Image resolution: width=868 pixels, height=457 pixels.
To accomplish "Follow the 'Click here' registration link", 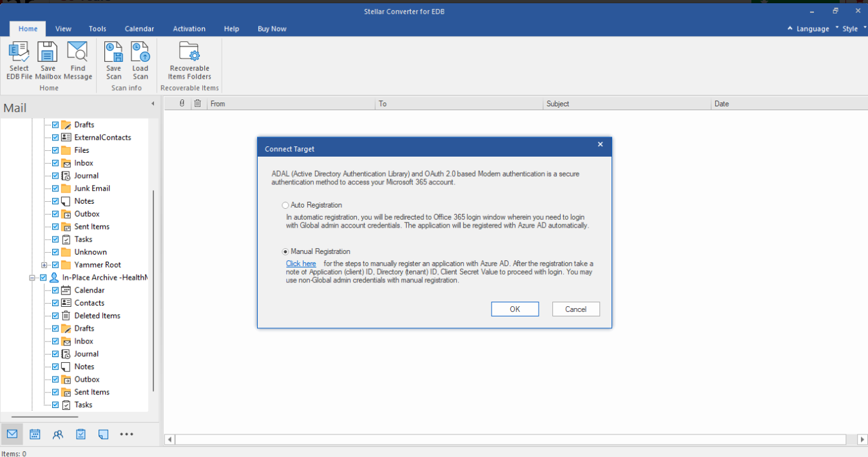I will (x=301, y=264).
